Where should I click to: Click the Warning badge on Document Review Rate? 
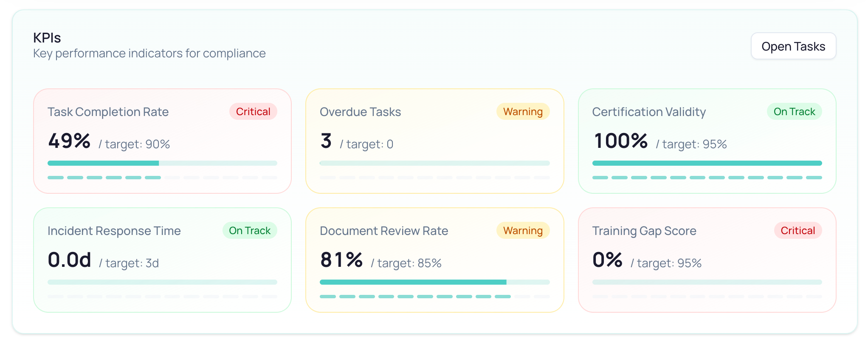[523, 231]
